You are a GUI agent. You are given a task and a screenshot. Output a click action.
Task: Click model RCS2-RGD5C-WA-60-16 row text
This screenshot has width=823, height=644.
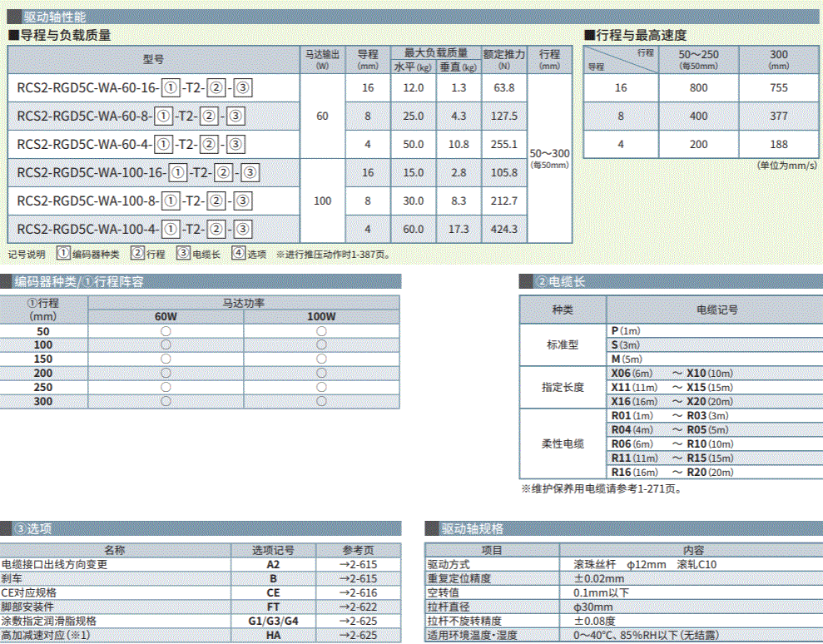[134, 87]
